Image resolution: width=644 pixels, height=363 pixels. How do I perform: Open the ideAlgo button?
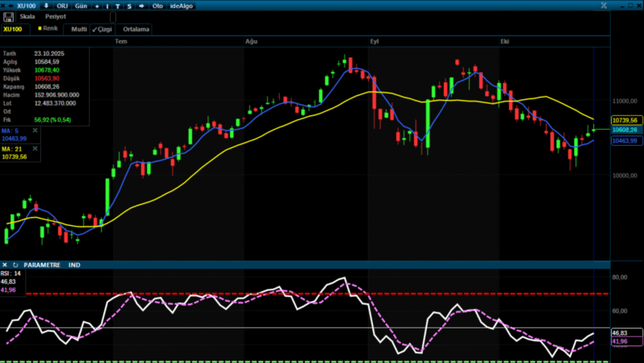point(182,6)
